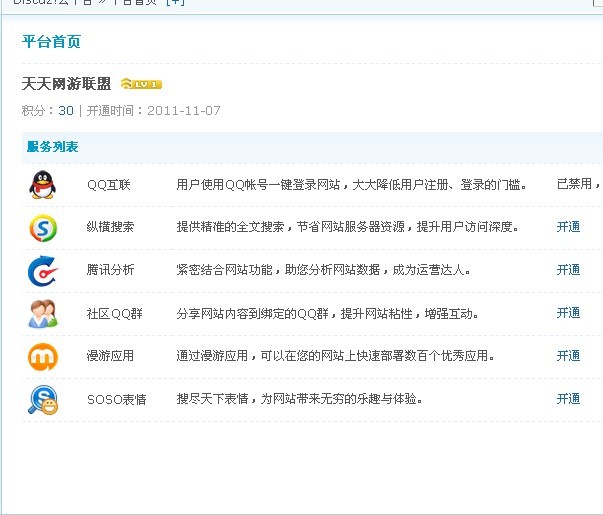Click the QQ penguin icon
The width and height of the screenshot is (603, 515).
(42, 185)
